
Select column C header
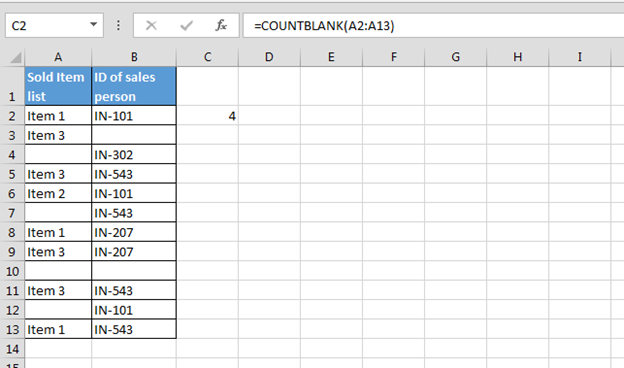(x=208, y=57)
